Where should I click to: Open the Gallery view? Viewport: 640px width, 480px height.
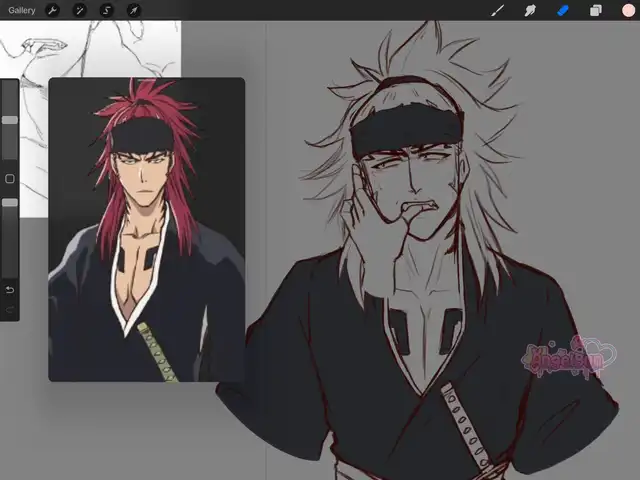22,10
